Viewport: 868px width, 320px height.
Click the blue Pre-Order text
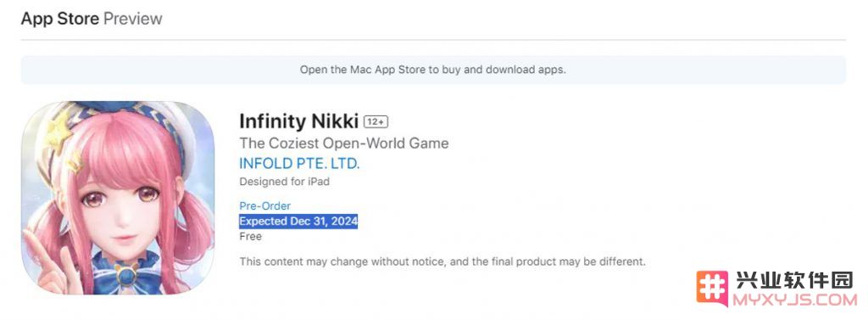click(x=264, y=205)
